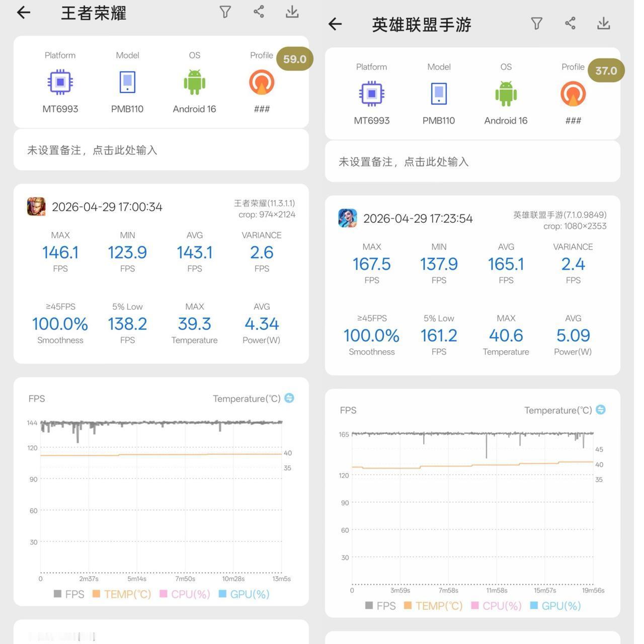Toggle FPS legend in 英雄联盟手游 chart
The width and height of the screenshot is (644, 644).
[x=380, y=606]
